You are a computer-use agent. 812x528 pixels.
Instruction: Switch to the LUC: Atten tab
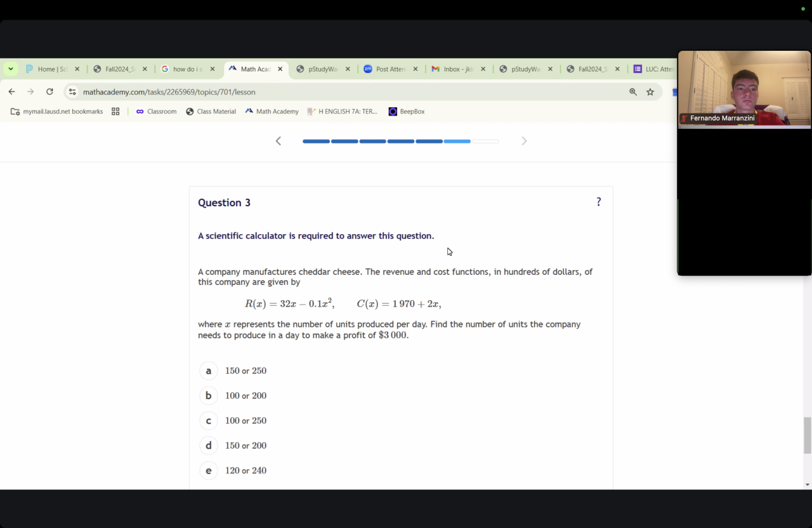pyautogui.click(x=653, y=69)
